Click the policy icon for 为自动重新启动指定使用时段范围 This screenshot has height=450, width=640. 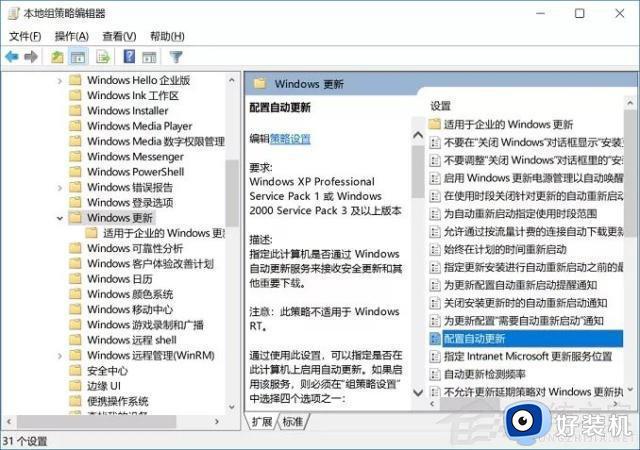435,214
